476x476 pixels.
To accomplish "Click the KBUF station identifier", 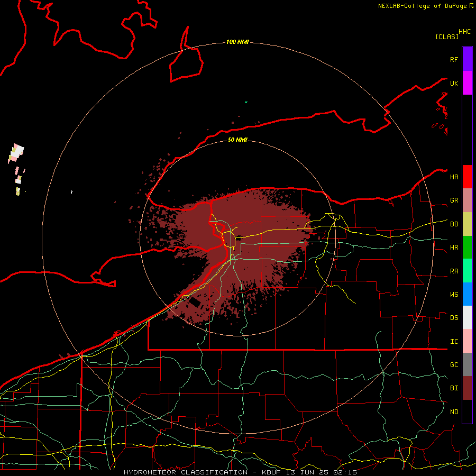I will tap(272, 472).
